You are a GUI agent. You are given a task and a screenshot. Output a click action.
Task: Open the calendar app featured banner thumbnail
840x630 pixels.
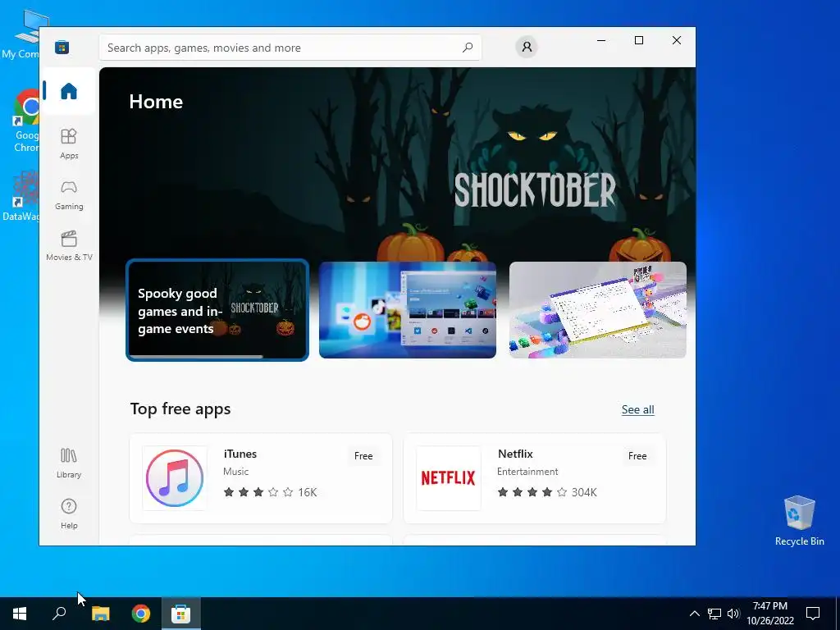pos(598,310)
